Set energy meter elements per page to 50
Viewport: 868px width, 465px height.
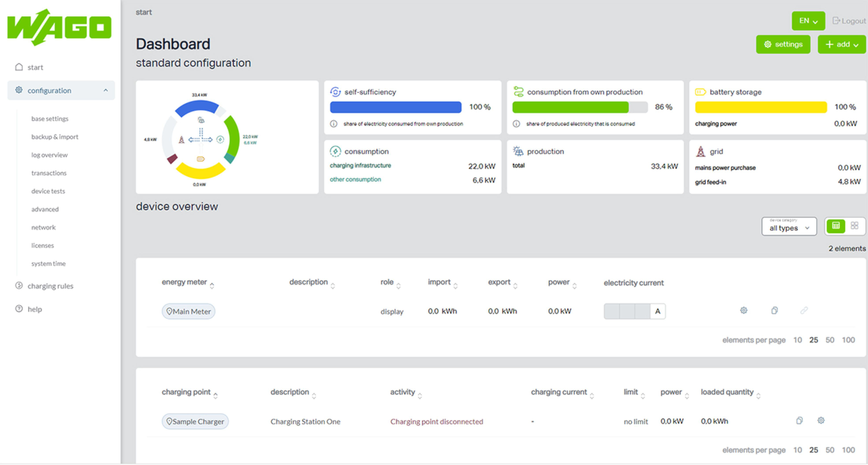pos(830,340)
